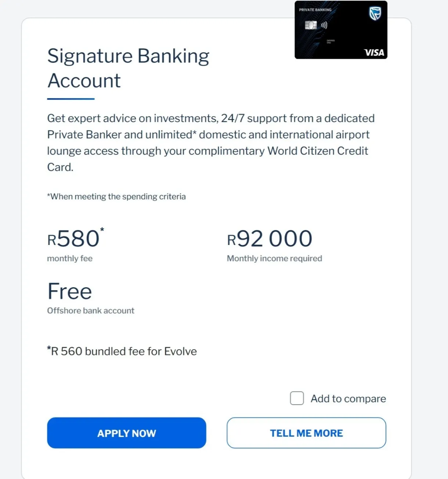Click the Add to compare label
Viewport: 448px width, 479px height.
348,399
